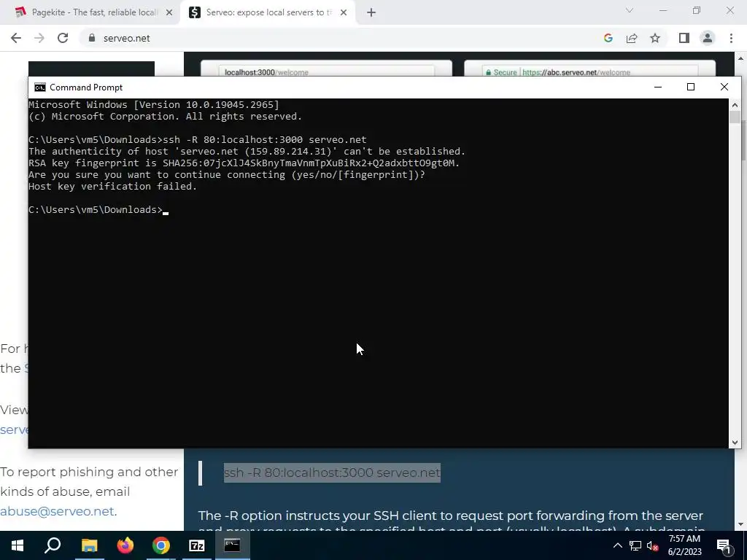
Task: Click the muted volume tray icon
Action: point(653,545)
